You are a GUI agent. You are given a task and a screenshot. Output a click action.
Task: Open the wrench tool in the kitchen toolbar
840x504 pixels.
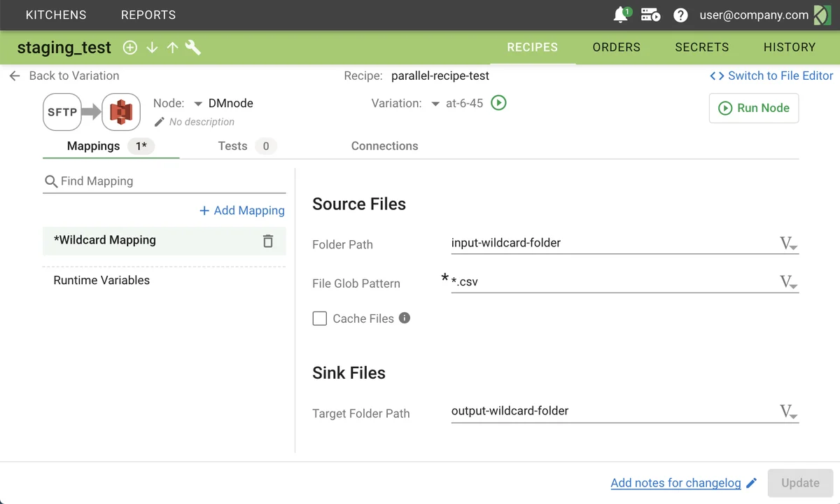193,47
